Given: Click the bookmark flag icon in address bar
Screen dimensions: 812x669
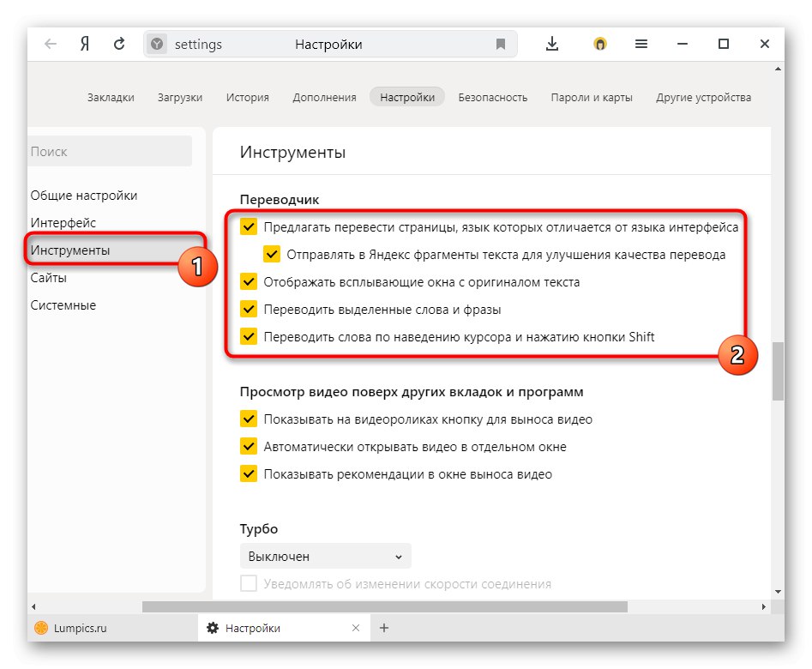Looking at the screenshot, I should coord(501,44).
